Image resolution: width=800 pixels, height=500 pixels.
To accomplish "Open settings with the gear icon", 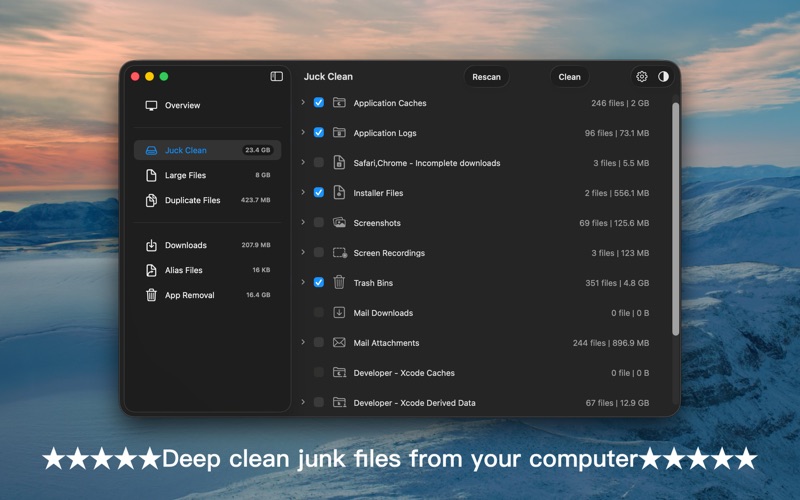I will tap(642, 76).
